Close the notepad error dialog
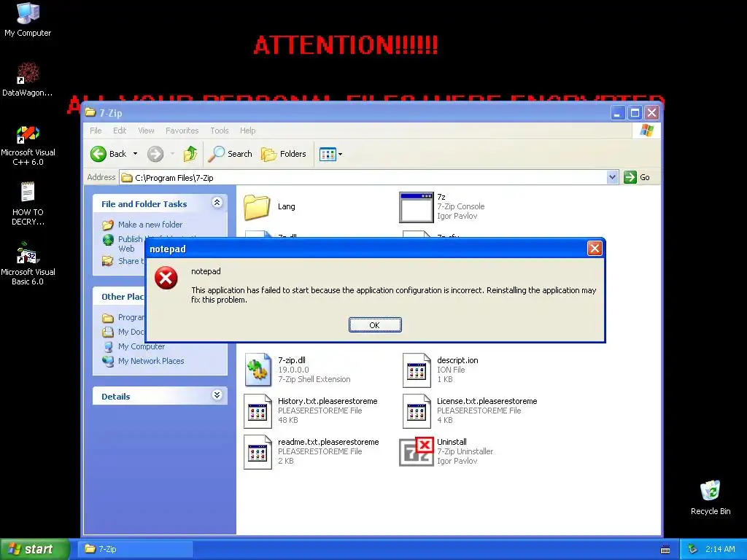 [594, 249]
